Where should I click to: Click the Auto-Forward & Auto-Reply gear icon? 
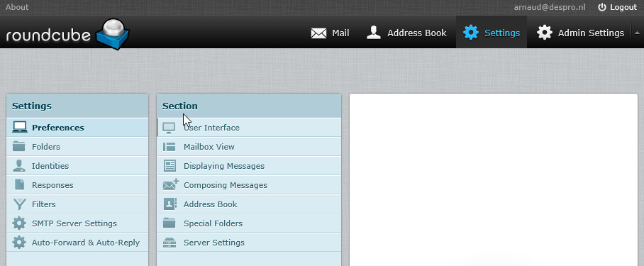(x=19, y=242)
